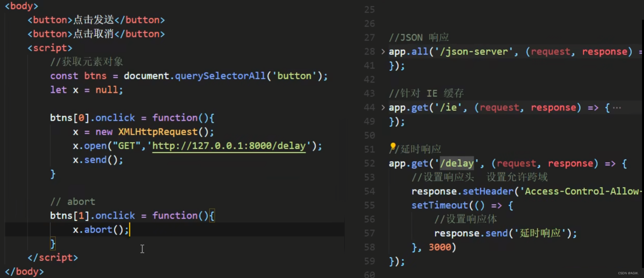644x278 pixels.
Task: Click the btns[1].onclick assignment
Action: click(x=132, y=216)
